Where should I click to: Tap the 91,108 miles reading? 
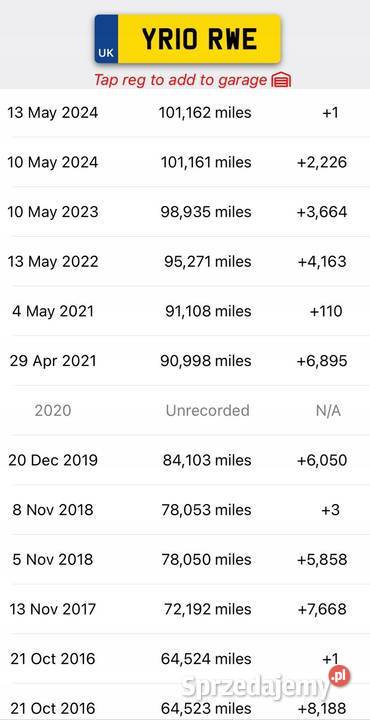click(x=208, y=311)
